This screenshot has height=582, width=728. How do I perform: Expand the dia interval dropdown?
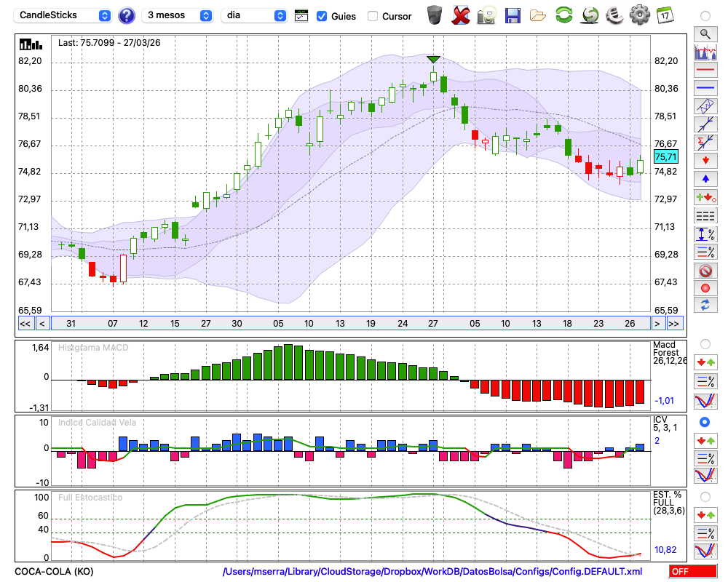[254, 15]
